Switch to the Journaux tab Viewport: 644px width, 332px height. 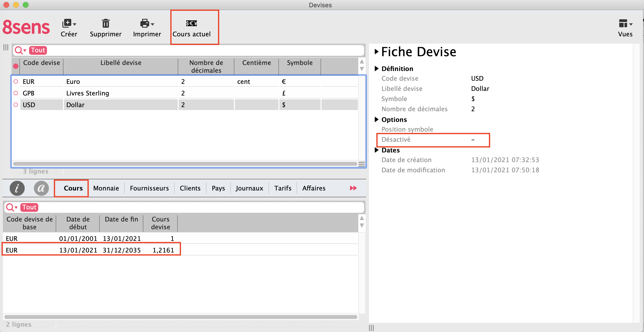[x=249, y=188]
